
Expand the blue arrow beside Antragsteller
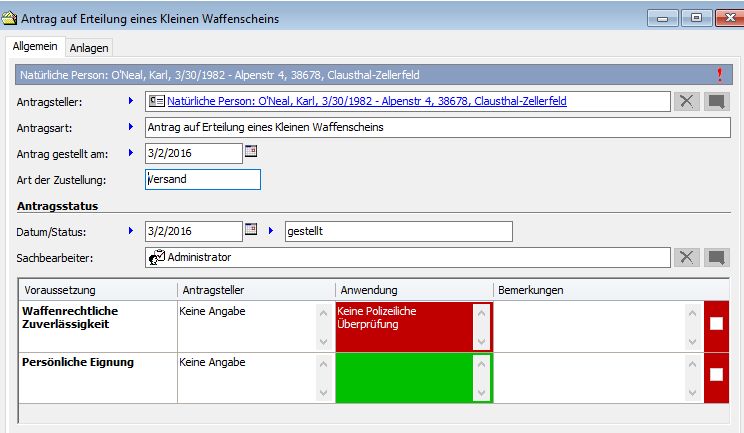[x=130, y=101]
